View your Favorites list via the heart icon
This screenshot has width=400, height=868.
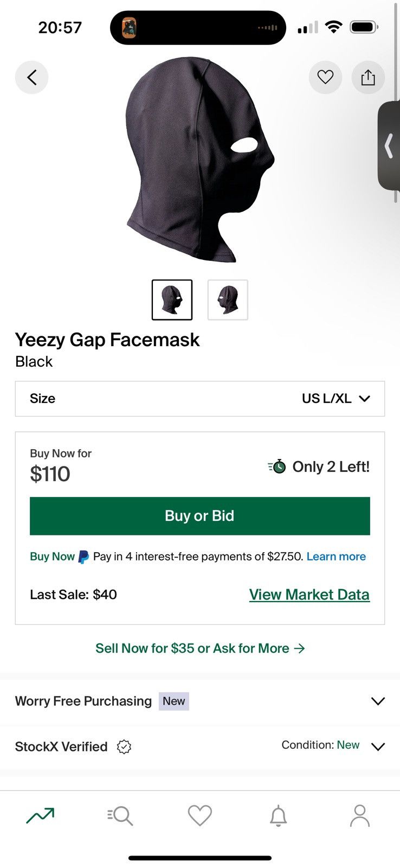tap(200, 815)
